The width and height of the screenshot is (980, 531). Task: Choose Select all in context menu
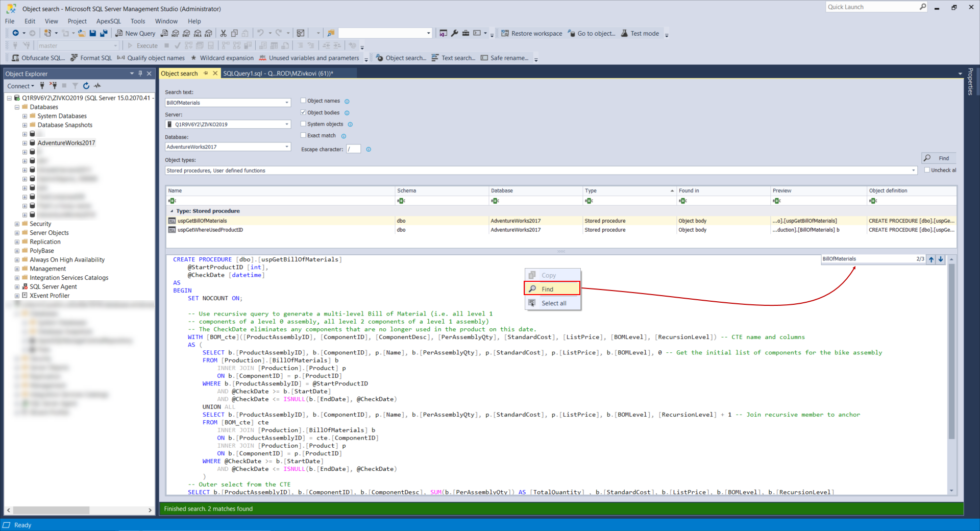pyautogui.click(x=553, y=303)
